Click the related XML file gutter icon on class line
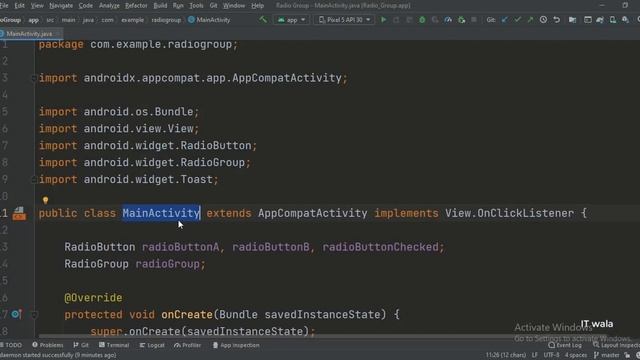The image size is (640, 360). [x=19, y=213]
